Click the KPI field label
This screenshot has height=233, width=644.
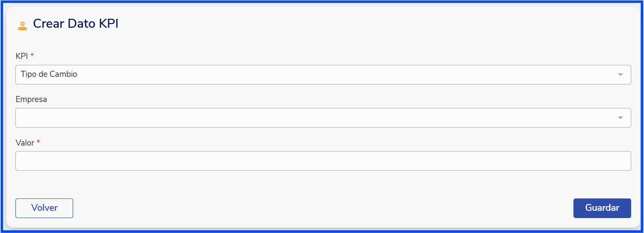[22, 56]
